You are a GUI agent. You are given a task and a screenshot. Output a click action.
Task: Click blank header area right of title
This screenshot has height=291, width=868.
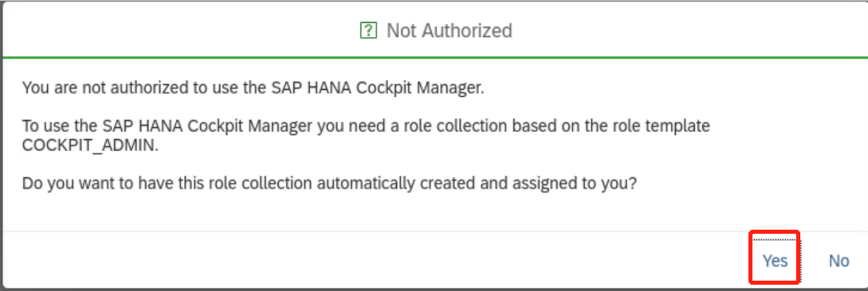691,31
